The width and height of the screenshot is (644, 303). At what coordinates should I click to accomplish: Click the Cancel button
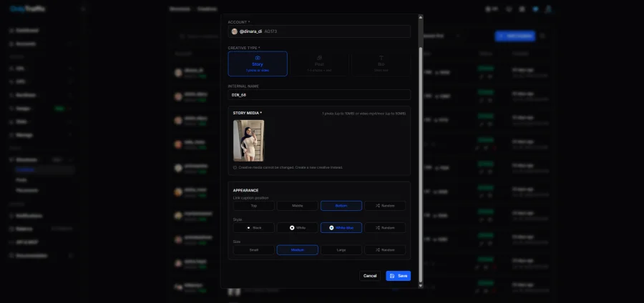(370, 276)
